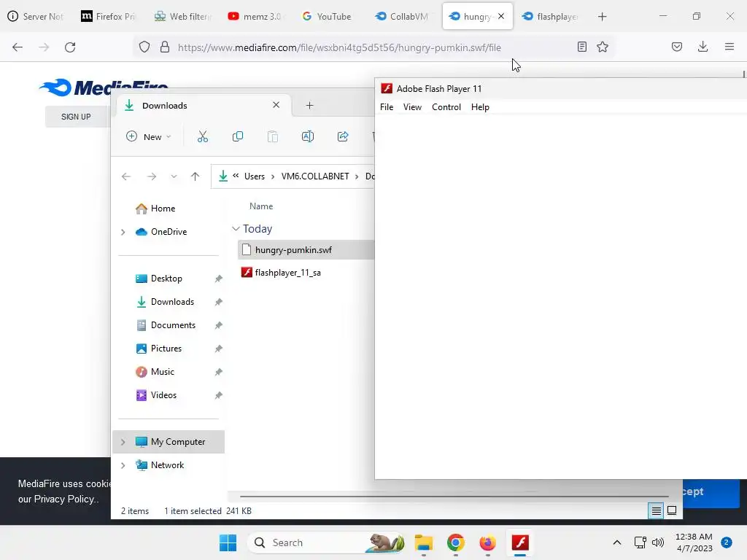
Task: Open Documents in Explorer sidebar
Action: tap(172, 325)
